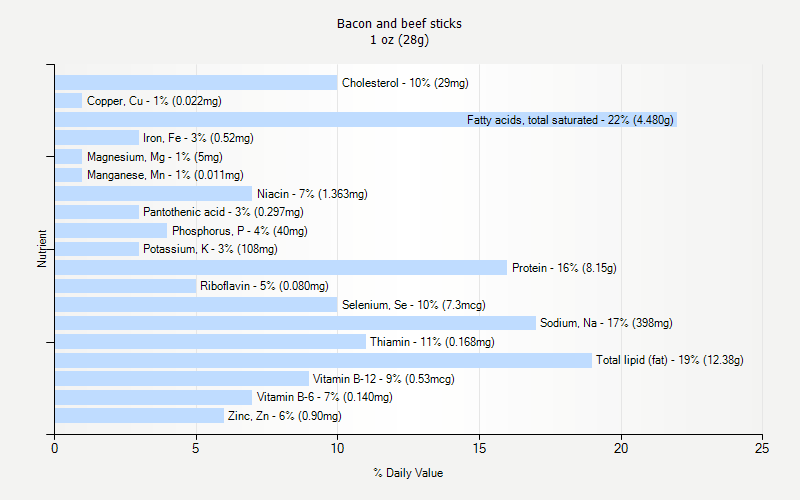
Task: Select the Niacin bar
Action: click(154, 193)
